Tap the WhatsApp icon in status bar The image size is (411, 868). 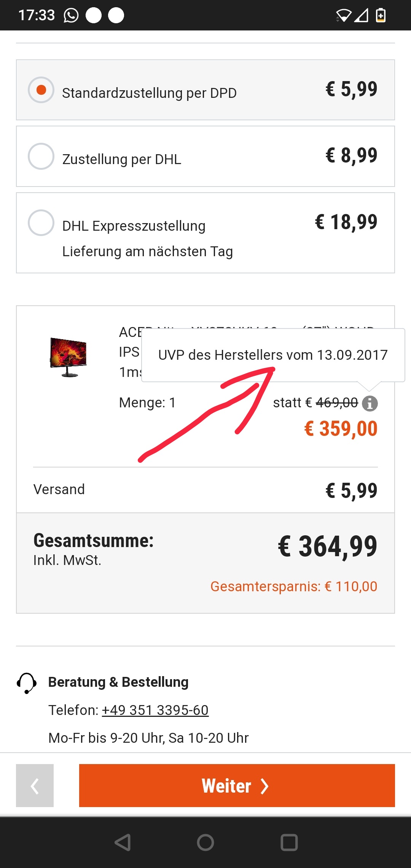71,16
